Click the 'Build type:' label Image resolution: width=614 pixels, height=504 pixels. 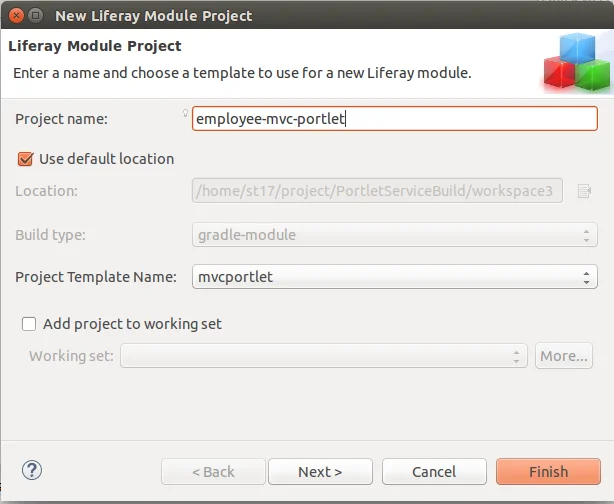pos(51,235)
